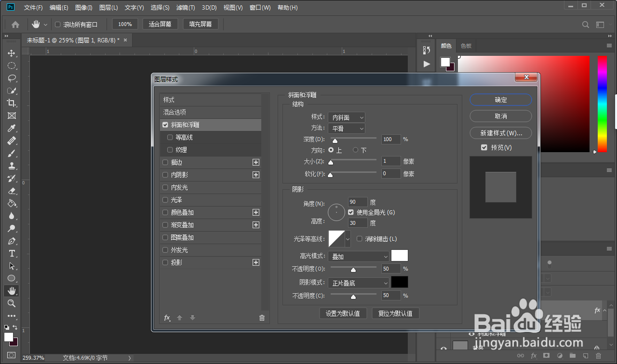Open the Hand tool preset dropdown arrow
This screenshot has width=617, height=364.
coord(46,25)
